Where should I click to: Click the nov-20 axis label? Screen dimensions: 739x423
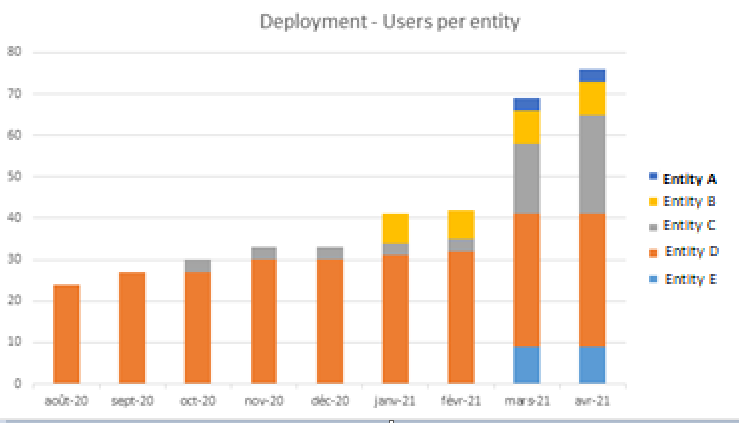264,401
